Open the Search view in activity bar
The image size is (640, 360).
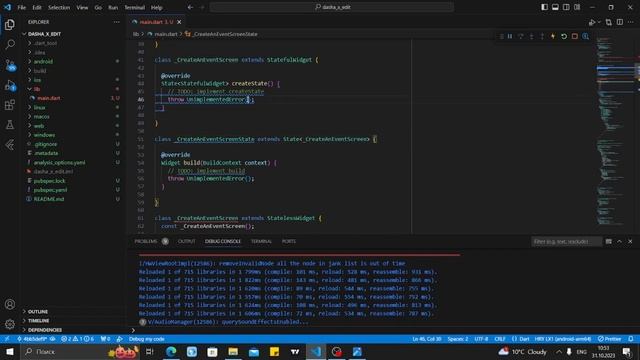10,44
